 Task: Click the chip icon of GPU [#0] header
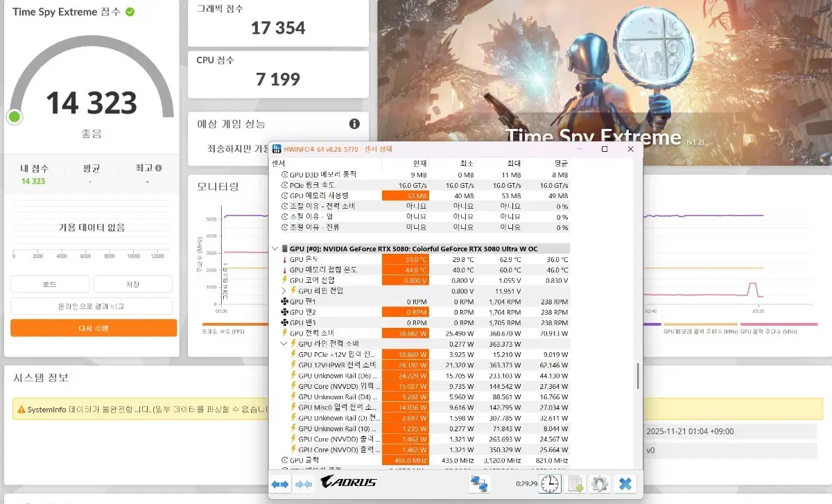284,248
